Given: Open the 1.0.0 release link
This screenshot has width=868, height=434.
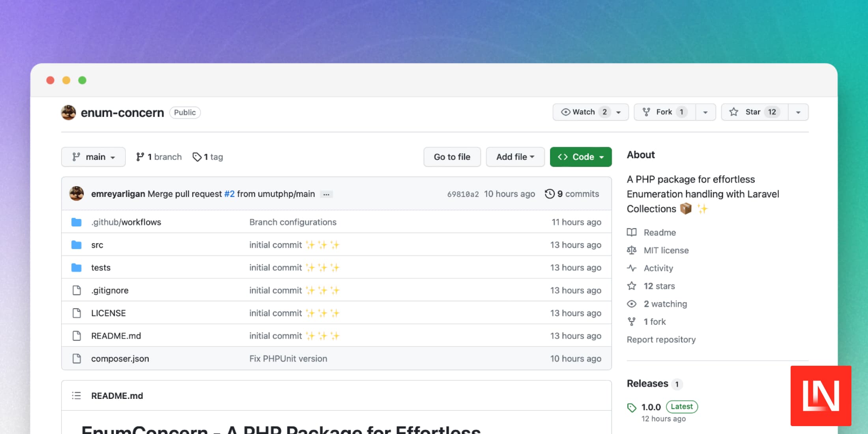Looking at the screenshot, I should point(651,407).
